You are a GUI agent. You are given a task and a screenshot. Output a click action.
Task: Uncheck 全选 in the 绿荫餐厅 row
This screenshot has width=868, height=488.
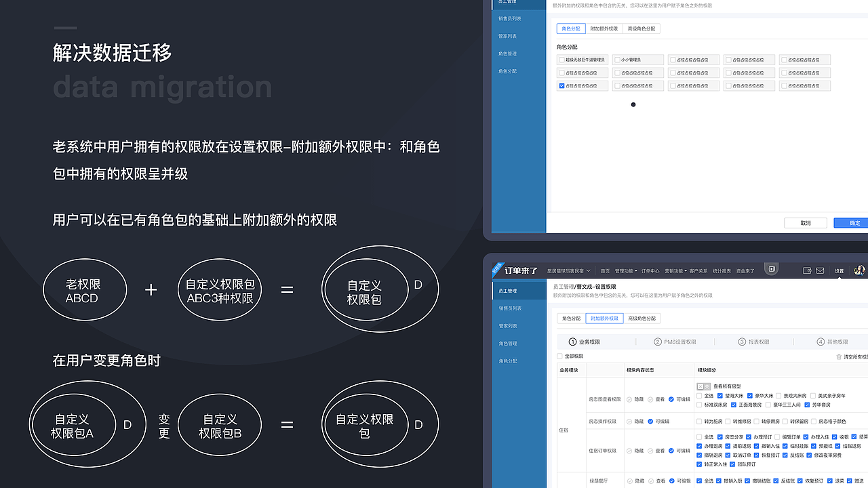pyautogui.click(x=700, y=481)
